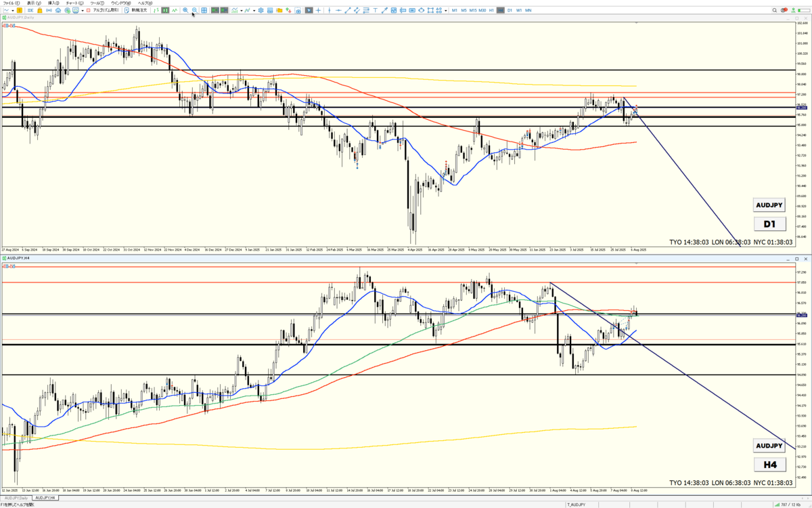Select the crosshair tool
The image size is (812, 508).
click(318, 11)
